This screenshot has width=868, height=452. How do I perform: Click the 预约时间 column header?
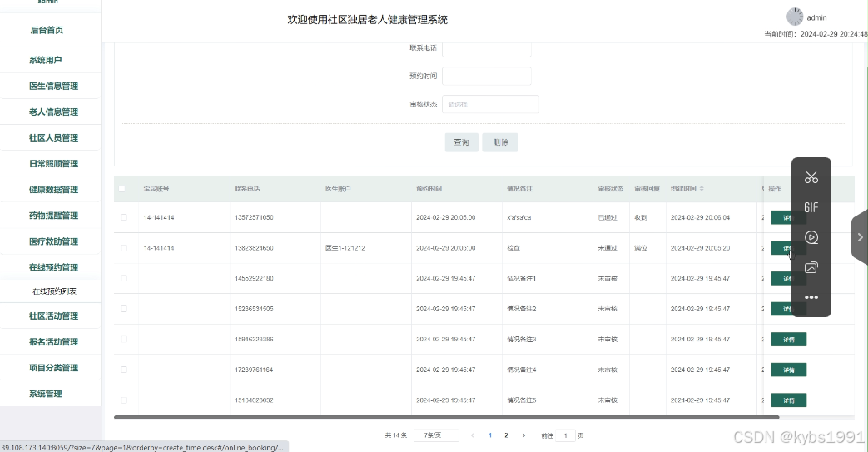click(429, 189)
